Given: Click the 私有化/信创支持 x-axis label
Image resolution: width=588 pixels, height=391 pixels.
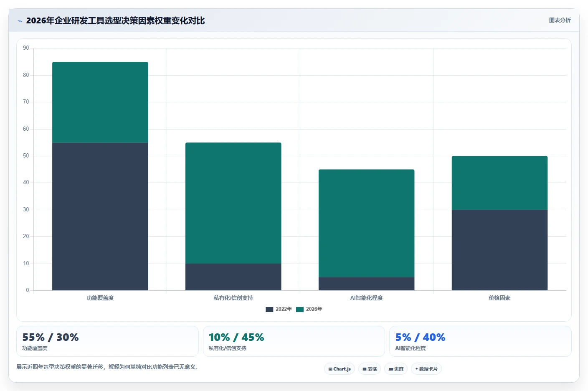Looking at the screenshot, I should coord(233,298).
